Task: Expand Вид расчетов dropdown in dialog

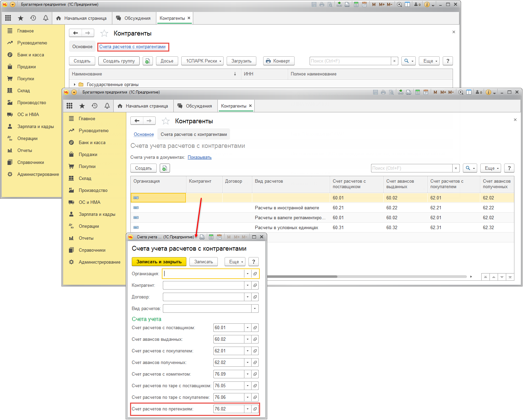Action: click(x=255, y=308)
